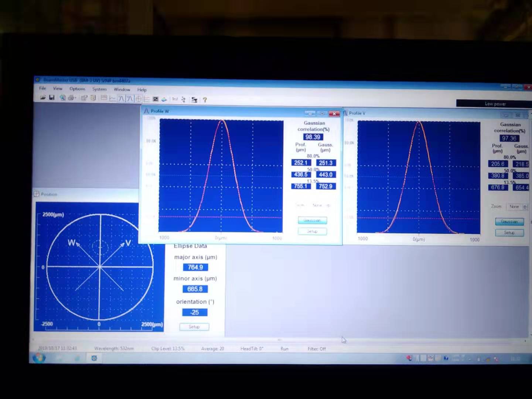
Task: Click the 2D projection image icon
Action: click(156, 99)
